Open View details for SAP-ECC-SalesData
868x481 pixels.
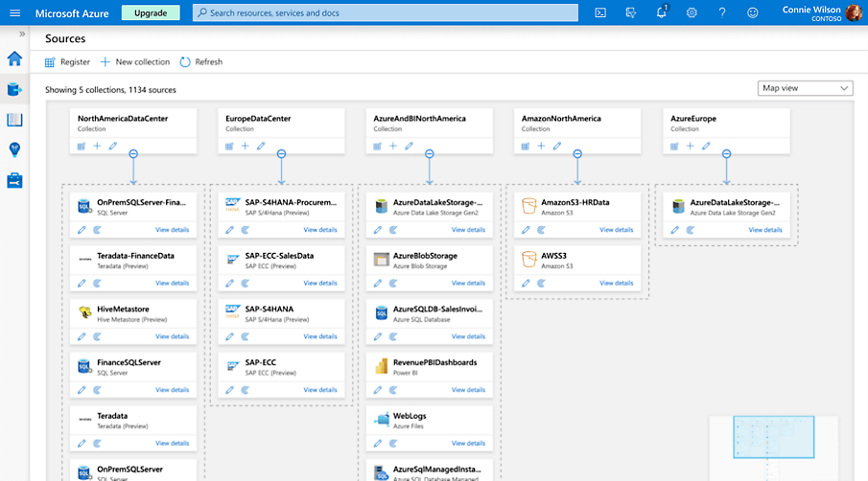point(320,283)
